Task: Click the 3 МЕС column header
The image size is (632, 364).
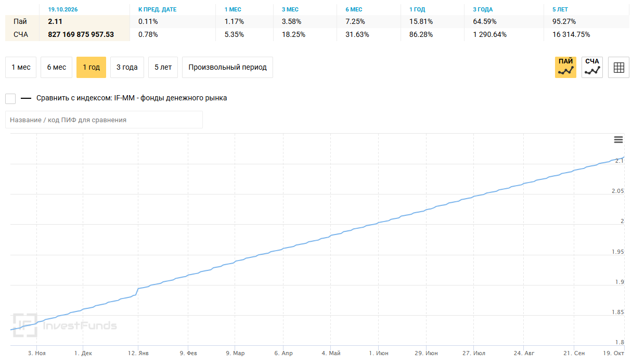Action: 290,9
